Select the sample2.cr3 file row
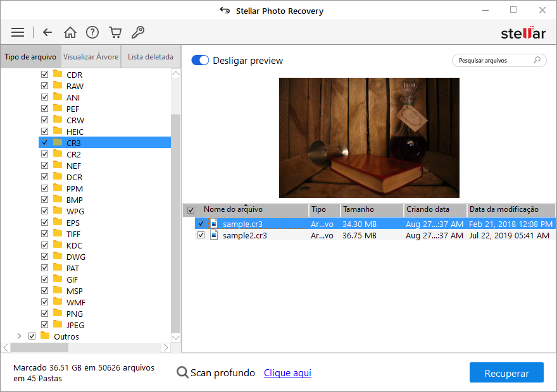The height and width of the screenshot is (392, 557). coord(375,235)
